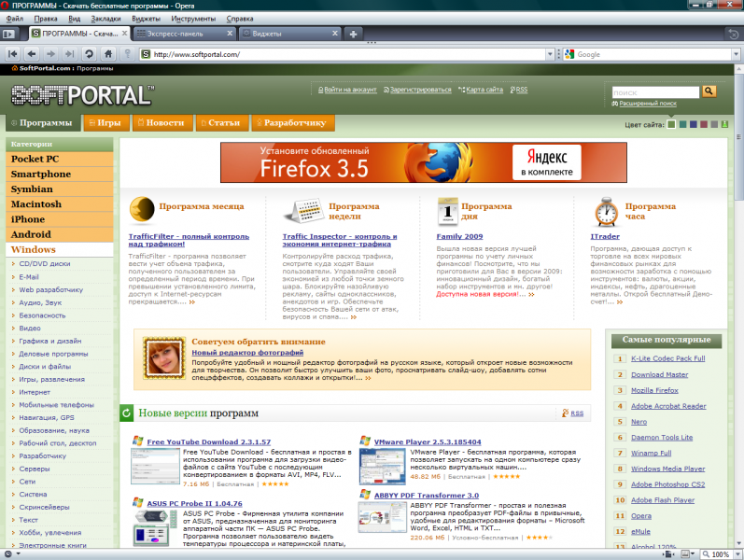Open the Справка menu

tap(240, 19)
